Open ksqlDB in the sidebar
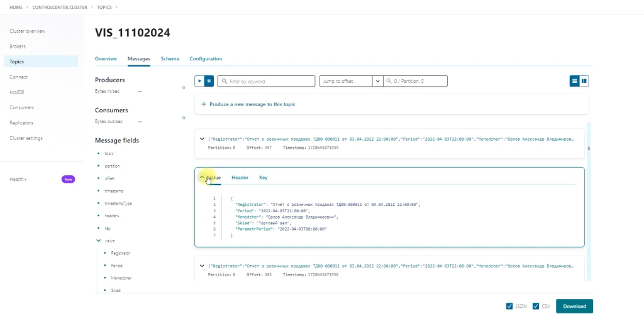 pyautogui.click(x=17, y=92)
